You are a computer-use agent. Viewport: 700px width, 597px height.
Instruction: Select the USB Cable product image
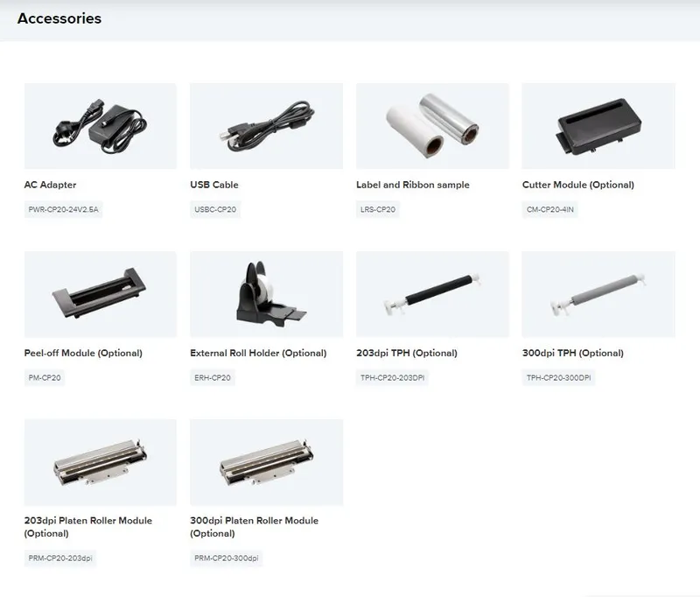pyautogui.click(x=267, y=126)
